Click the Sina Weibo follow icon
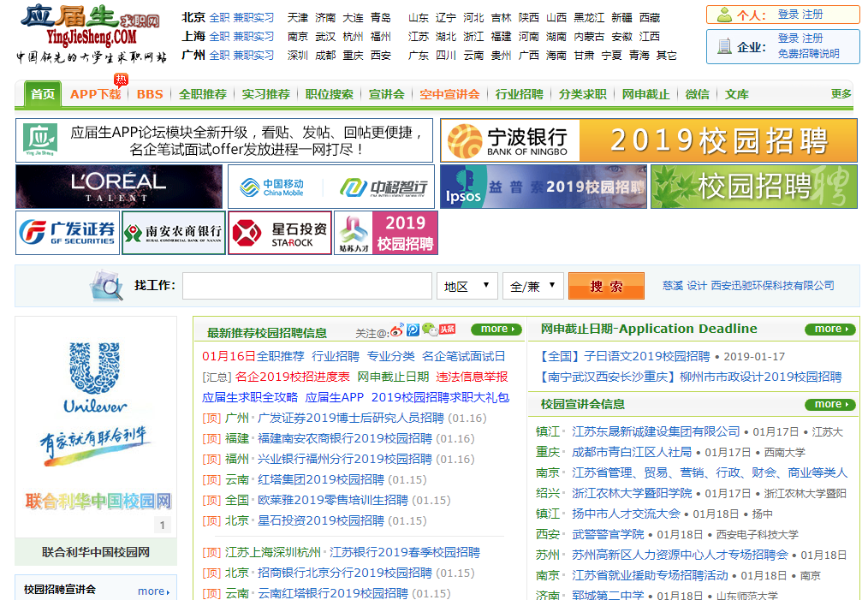The width and height of the screenshot is (868, 600). (x=396, y=330)
